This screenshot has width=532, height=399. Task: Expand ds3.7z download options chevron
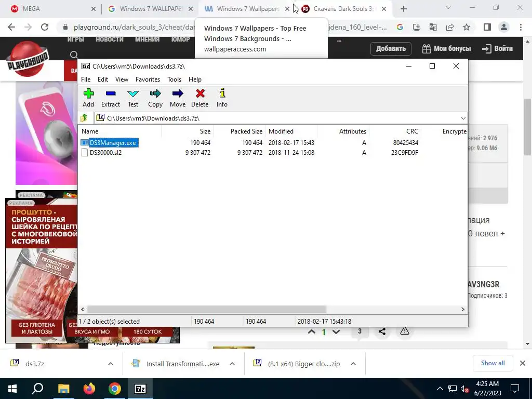[111, 364]
